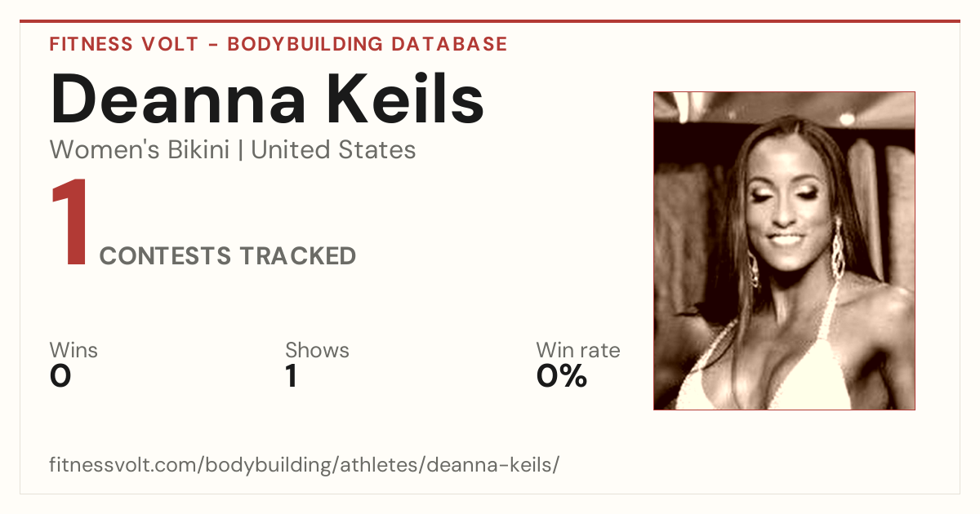This screenshot has height=514, width=980.
Task: Select the Deanna Keils name heading
Action: tap(267, 99)
